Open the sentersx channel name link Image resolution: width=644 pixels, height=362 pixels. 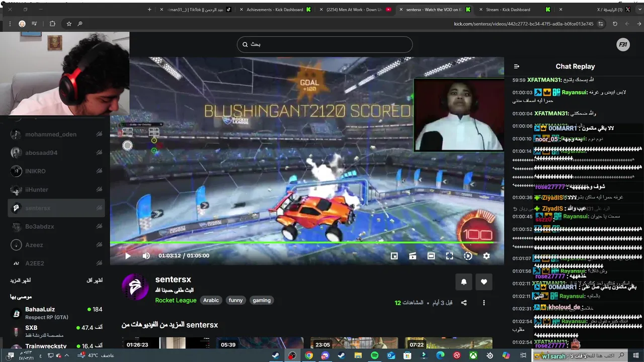click(x=173, y=280)
